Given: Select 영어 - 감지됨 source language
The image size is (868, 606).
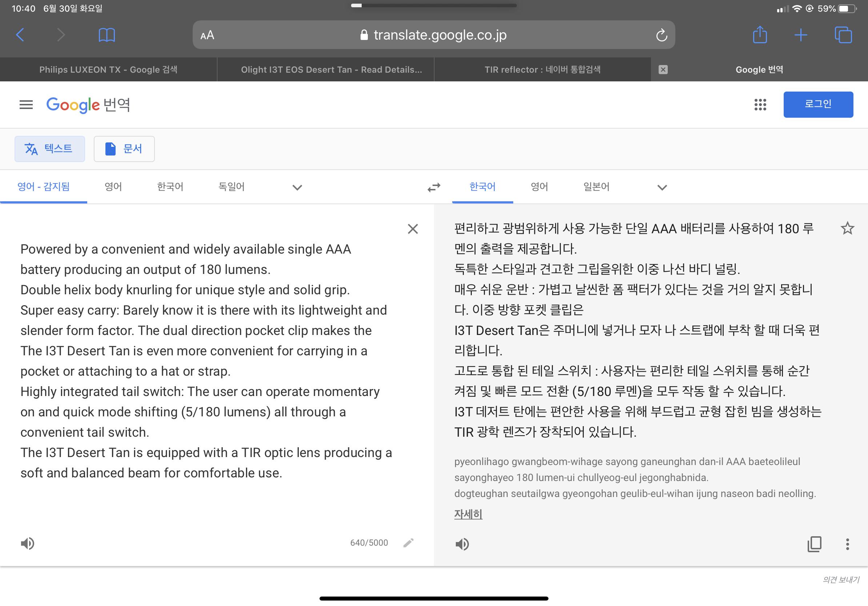Looking at the screenshot, I should pos(44,187).
